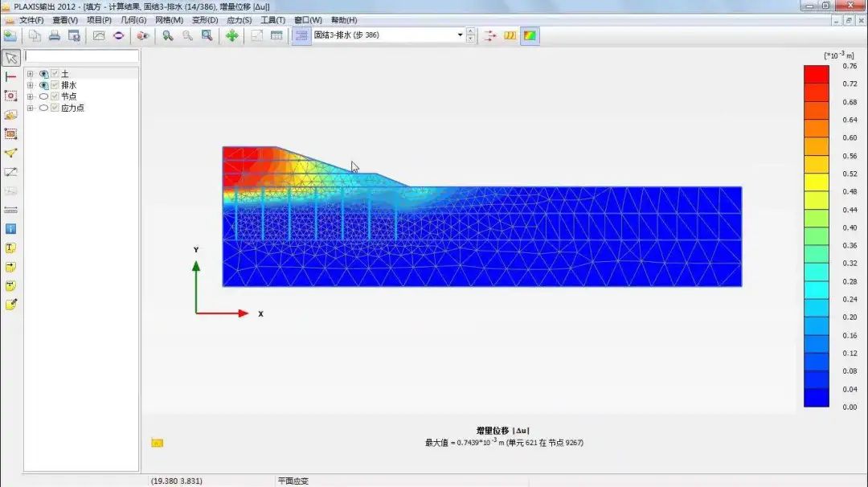Uncheck the 土 checkbox

[x=55, y=74]
